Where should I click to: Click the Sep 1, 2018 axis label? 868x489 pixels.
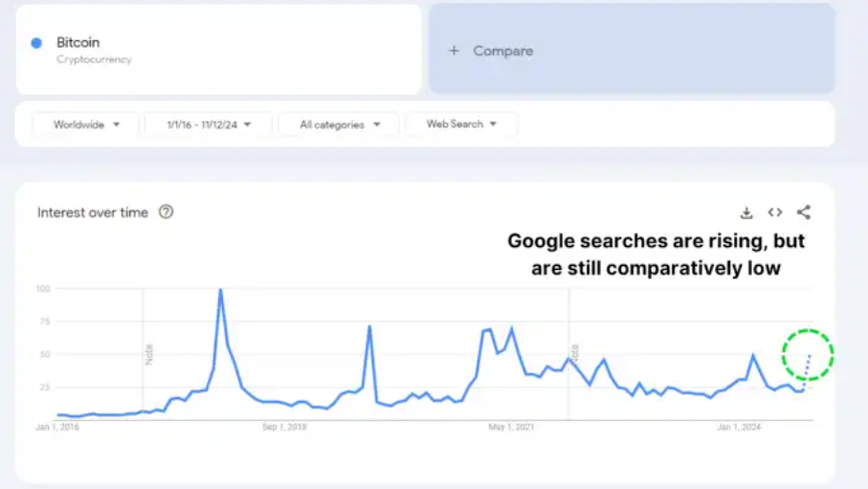pos(284,427)
